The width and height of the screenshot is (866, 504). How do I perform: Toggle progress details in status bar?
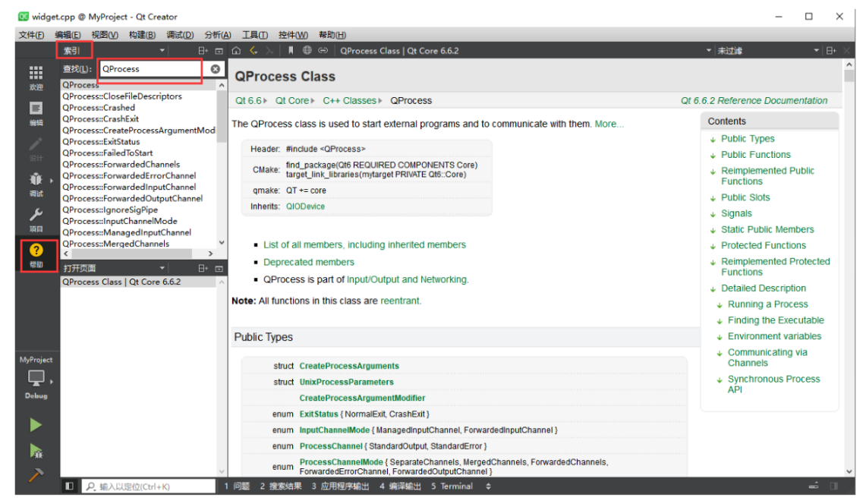(x=814, y=487)
